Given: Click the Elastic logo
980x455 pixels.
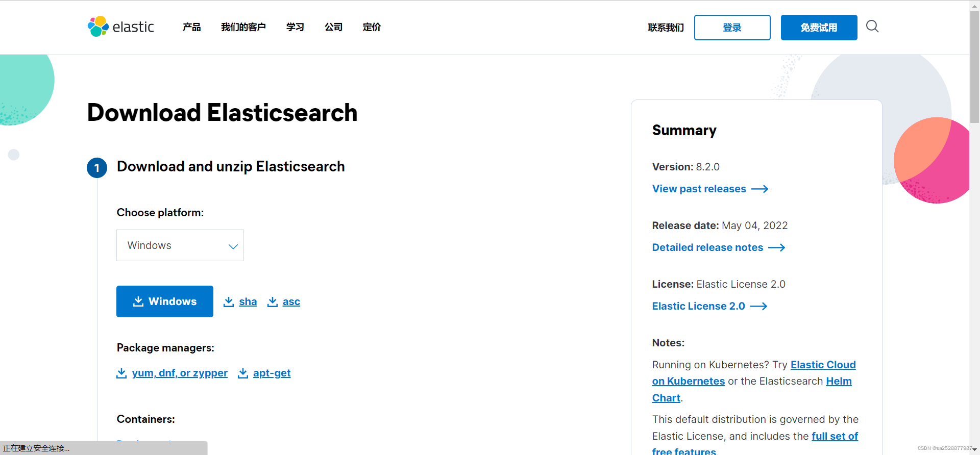Looking at the screenshot, I should tap(121, 27).
